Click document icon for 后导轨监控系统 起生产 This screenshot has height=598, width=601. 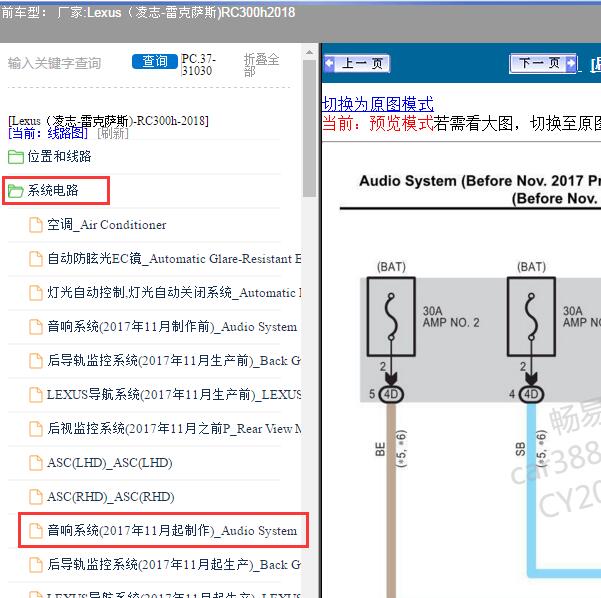click(36, 565)
